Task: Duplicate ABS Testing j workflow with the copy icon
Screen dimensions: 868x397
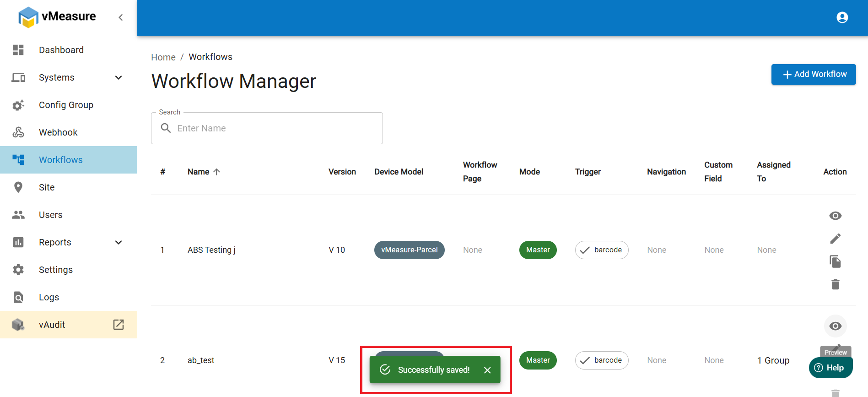Action: (x=835, y=261)
